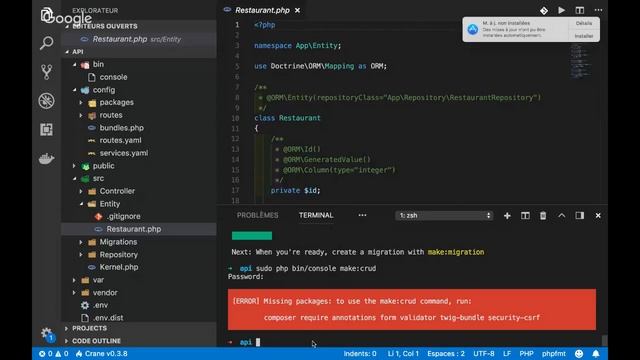
Task: Open the Debug view icon
Action: coord(47,101)
